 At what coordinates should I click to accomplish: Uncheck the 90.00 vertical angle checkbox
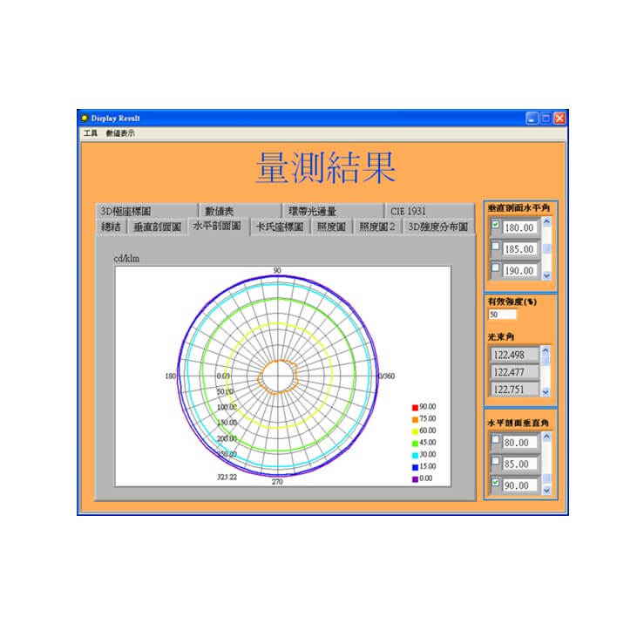495,482
